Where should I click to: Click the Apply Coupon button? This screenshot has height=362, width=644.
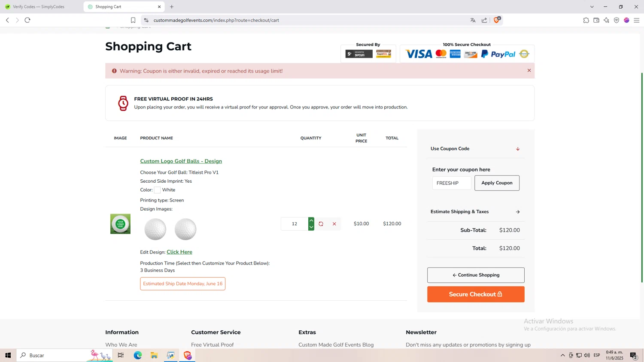click(x=497, y=183)
